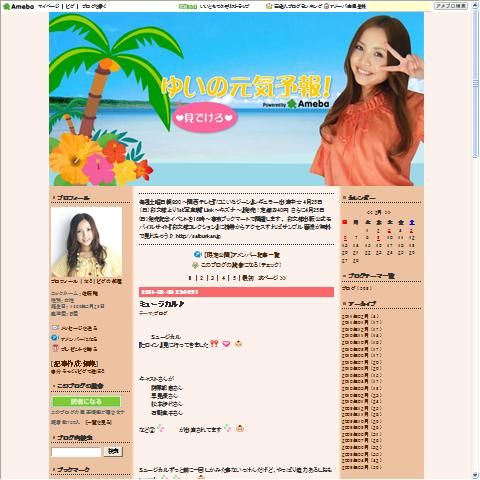Viewport: 480px width, 480px height.
Task: Open the プレゼントを贈る link
Action: click(x=79, y=349)
